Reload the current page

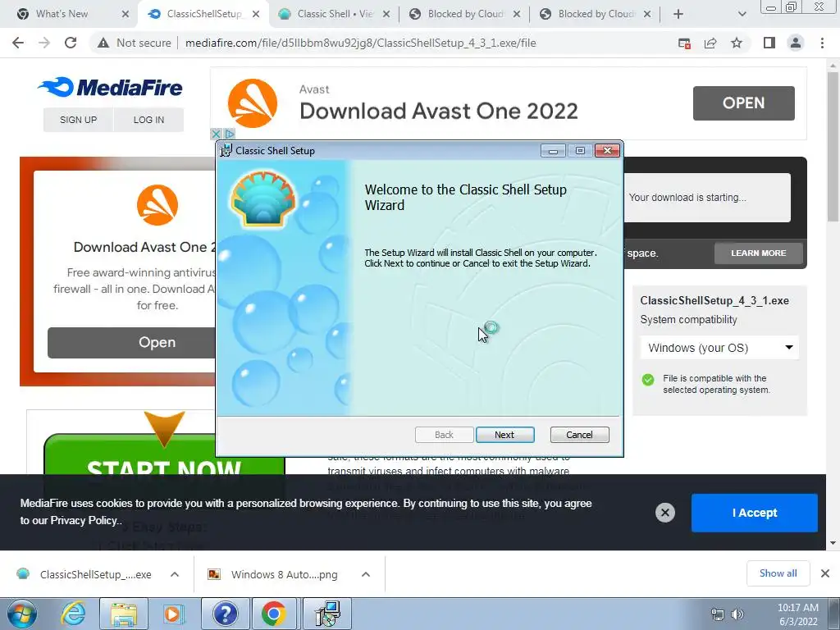(x=71, y=43)
